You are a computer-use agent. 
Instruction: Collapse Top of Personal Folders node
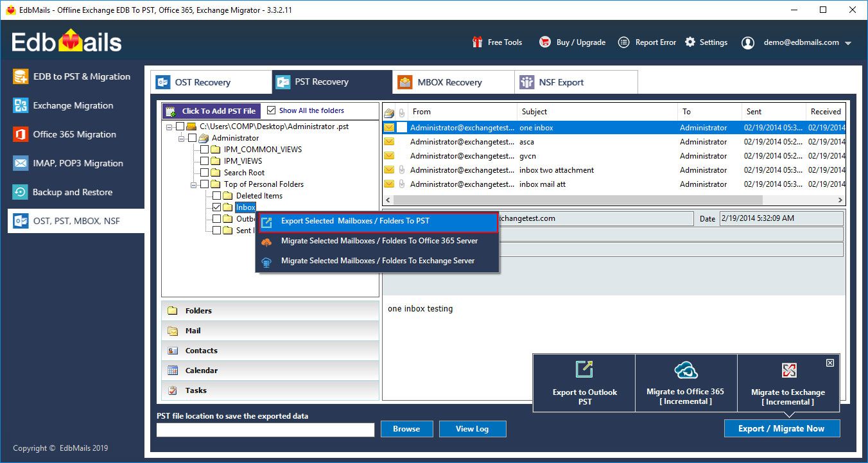pyautogui.click(x=193, y=184)
